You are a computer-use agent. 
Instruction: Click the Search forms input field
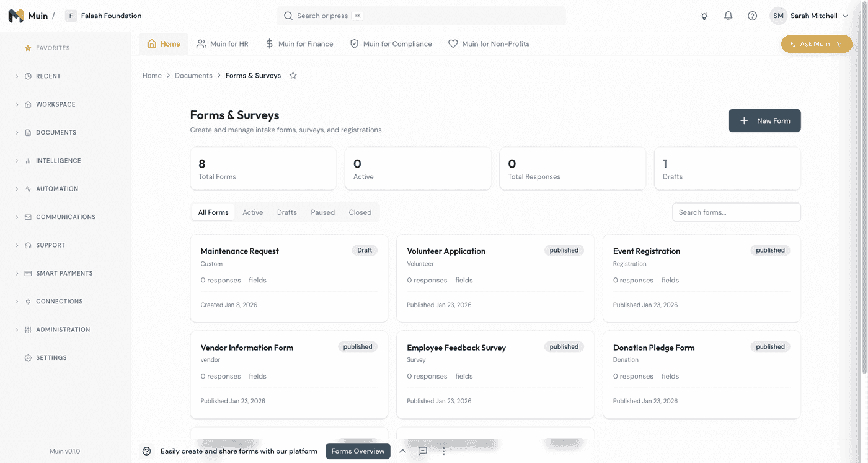click(736, 212)
